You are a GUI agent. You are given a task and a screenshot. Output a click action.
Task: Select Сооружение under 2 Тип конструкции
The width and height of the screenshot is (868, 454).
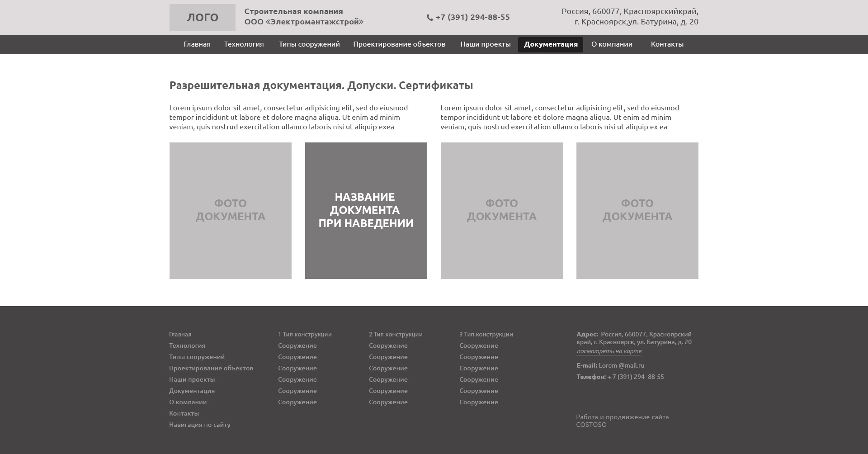389,345
